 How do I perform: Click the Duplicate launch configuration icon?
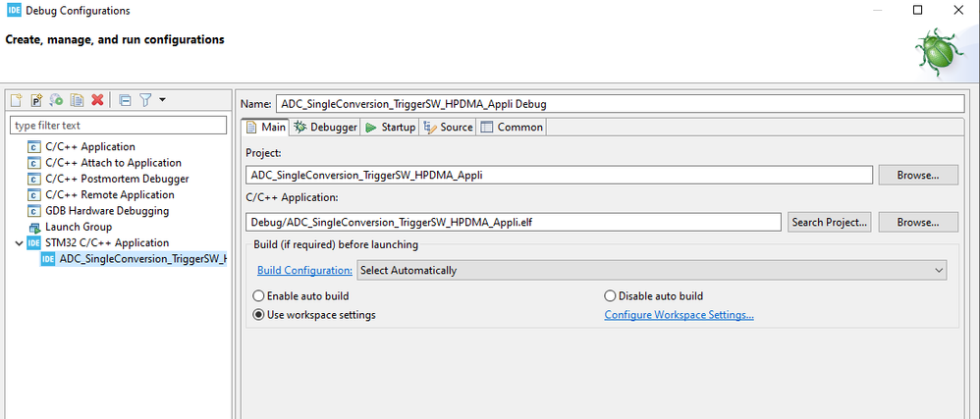pyautogui.click(x=77, y=100)
